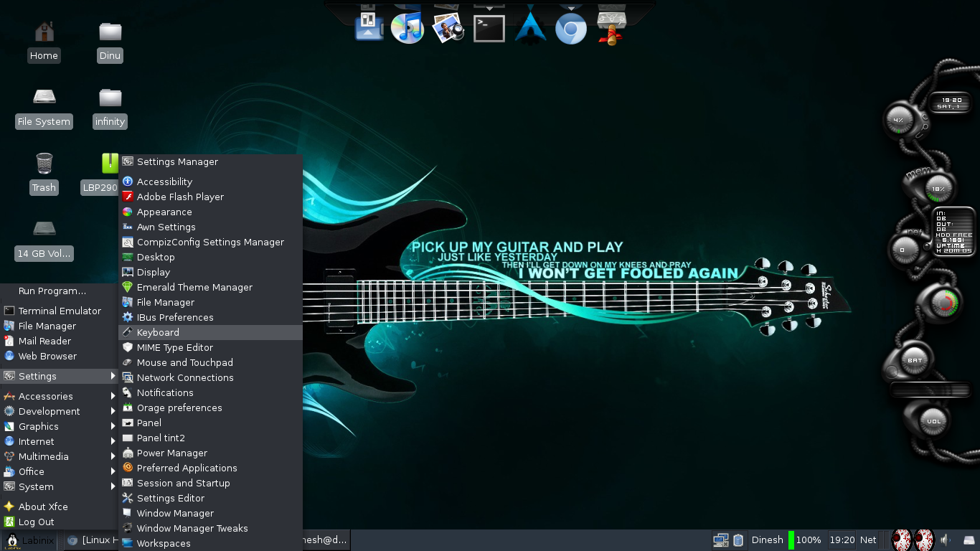Open Settings Manager from the submenu

point(210,161)
